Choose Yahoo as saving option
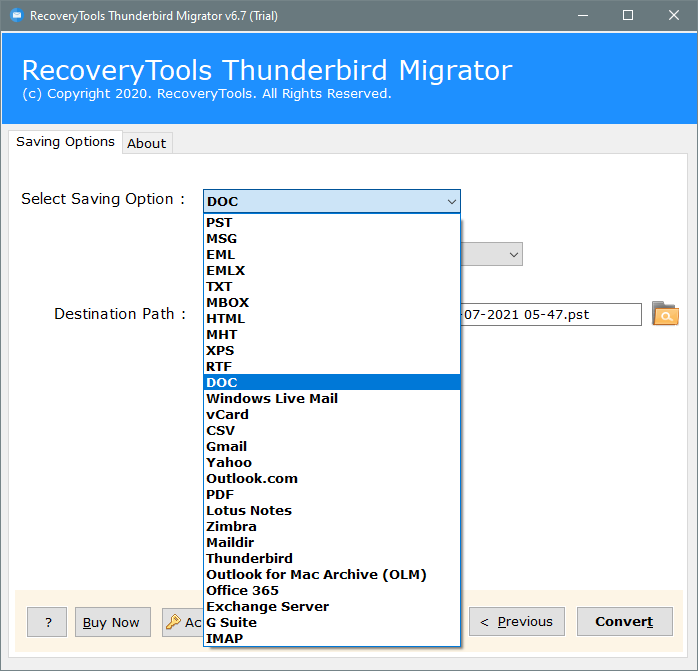 coord(332,463)
